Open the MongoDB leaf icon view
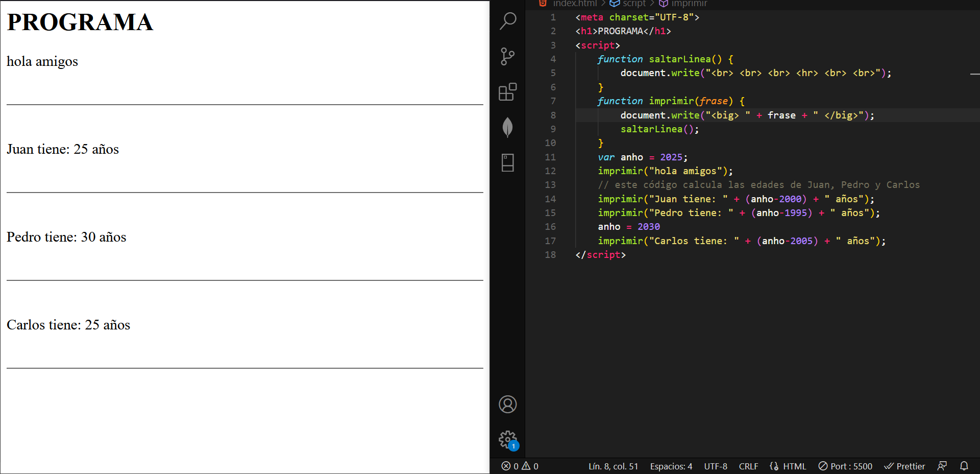 [508, 127]
